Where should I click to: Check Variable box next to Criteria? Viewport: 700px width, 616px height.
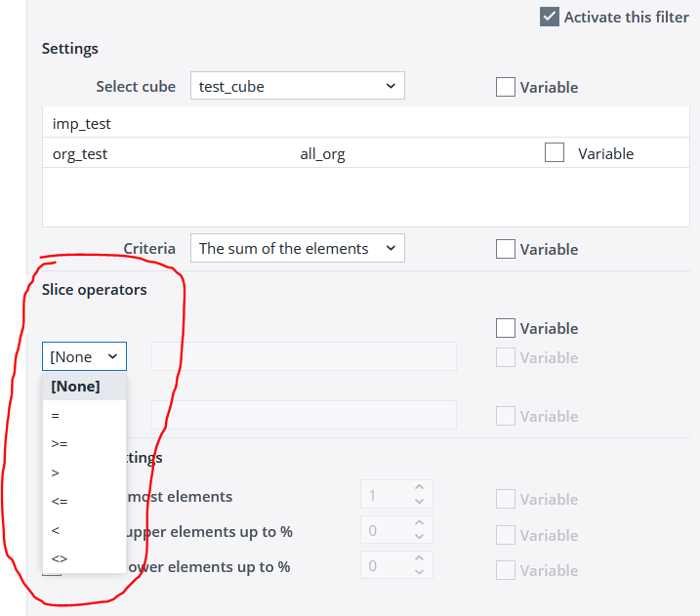(x=506, y=249)
